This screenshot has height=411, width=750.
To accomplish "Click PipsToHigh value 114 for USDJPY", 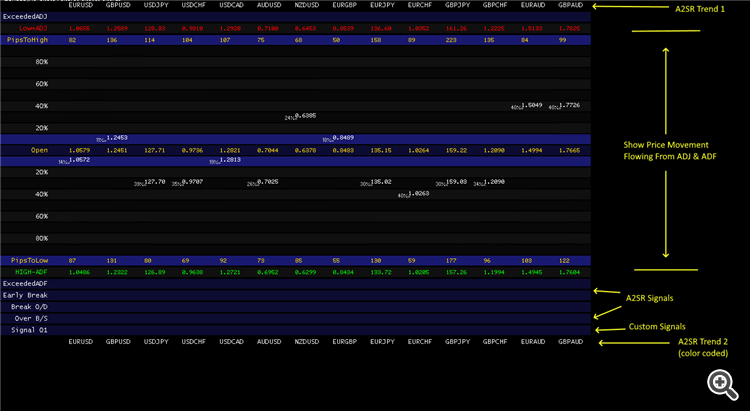I will pos(150,40).
